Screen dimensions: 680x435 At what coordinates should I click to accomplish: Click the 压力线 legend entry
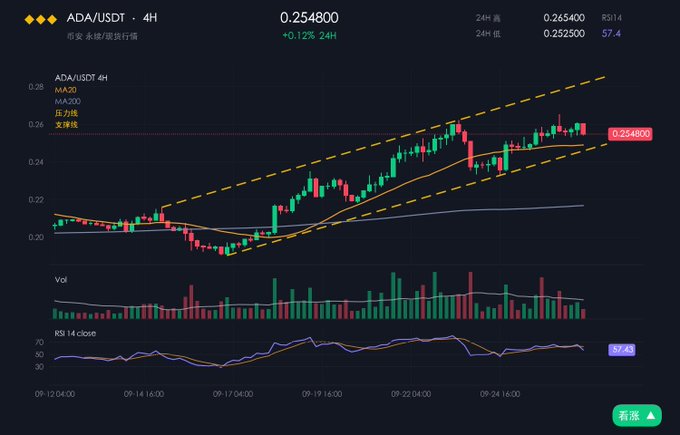(x=66, y=113)
